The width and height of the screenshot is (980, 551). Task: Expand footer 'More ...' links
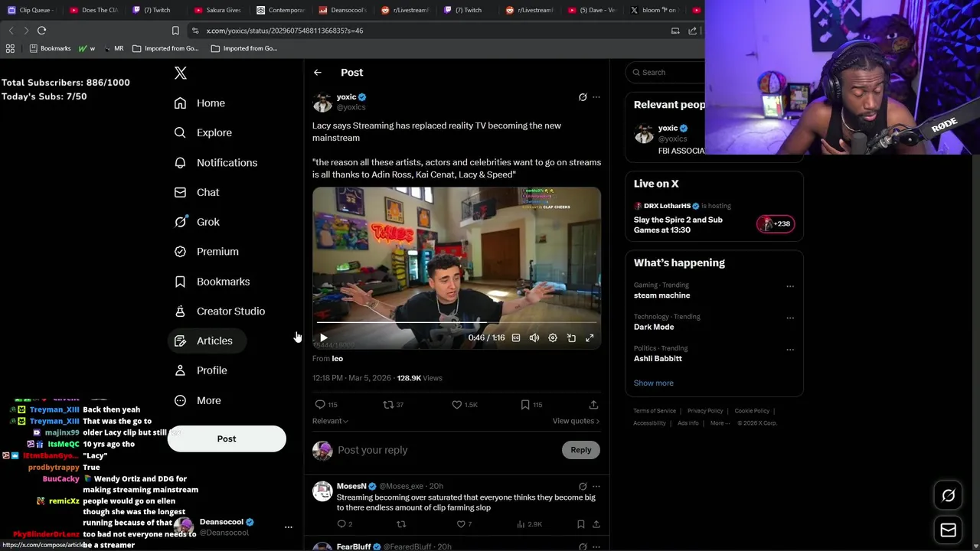(x=720, y=423)
